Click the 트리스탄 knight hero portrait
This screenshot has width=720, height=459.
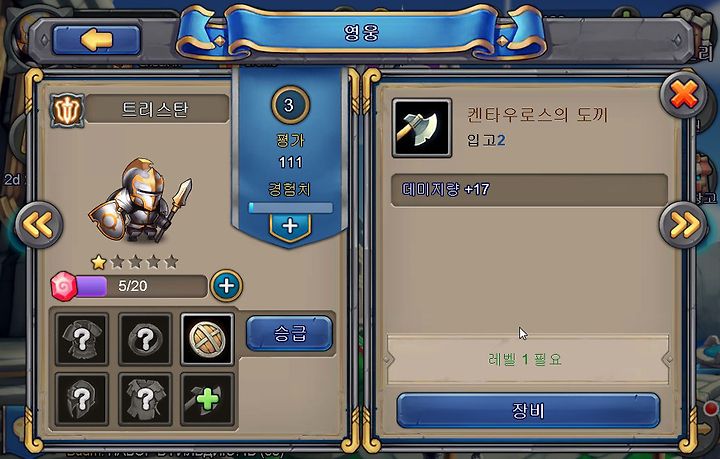pyautogui.click(x=140, y=201)
